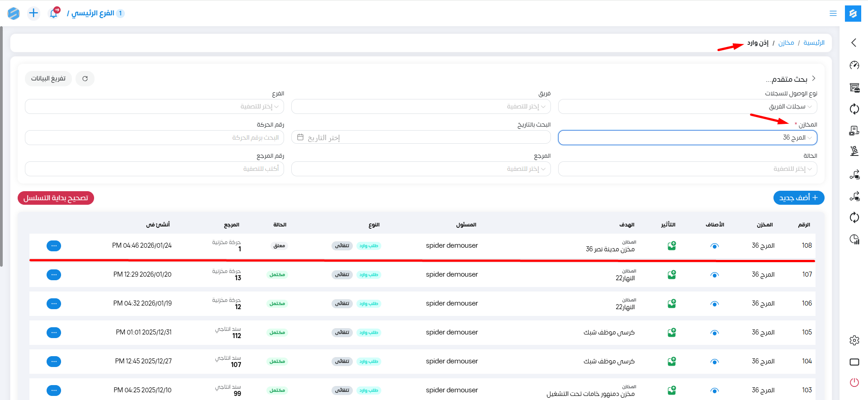Open the hamburger menu in top bar

coord(833,14)
